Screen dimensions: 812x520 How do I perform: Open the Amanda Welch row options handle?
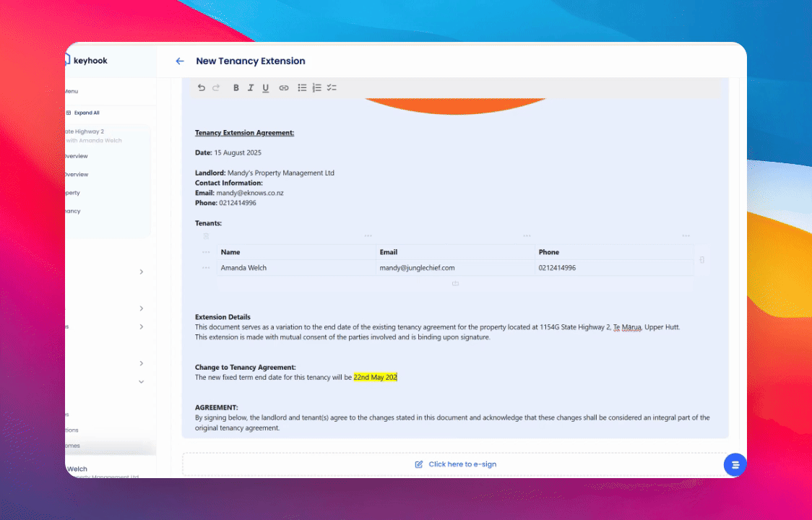pos(206,268)
